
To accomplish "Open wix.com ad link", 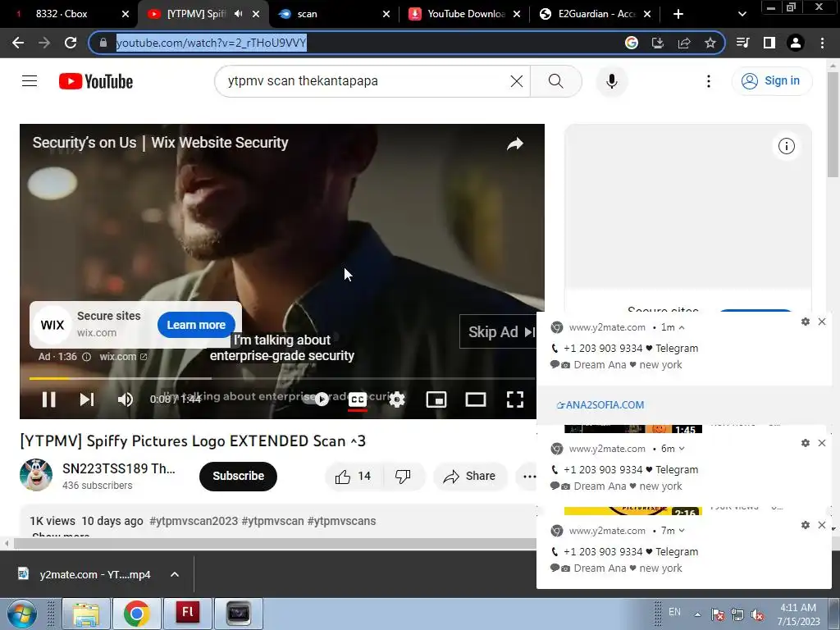I will coord(123,357).
